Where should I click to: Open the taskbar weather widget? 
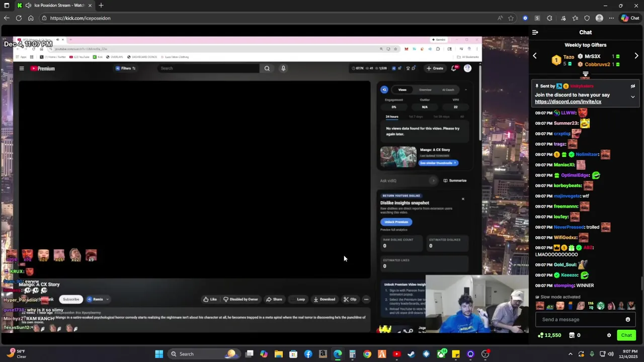coord(16,354)
